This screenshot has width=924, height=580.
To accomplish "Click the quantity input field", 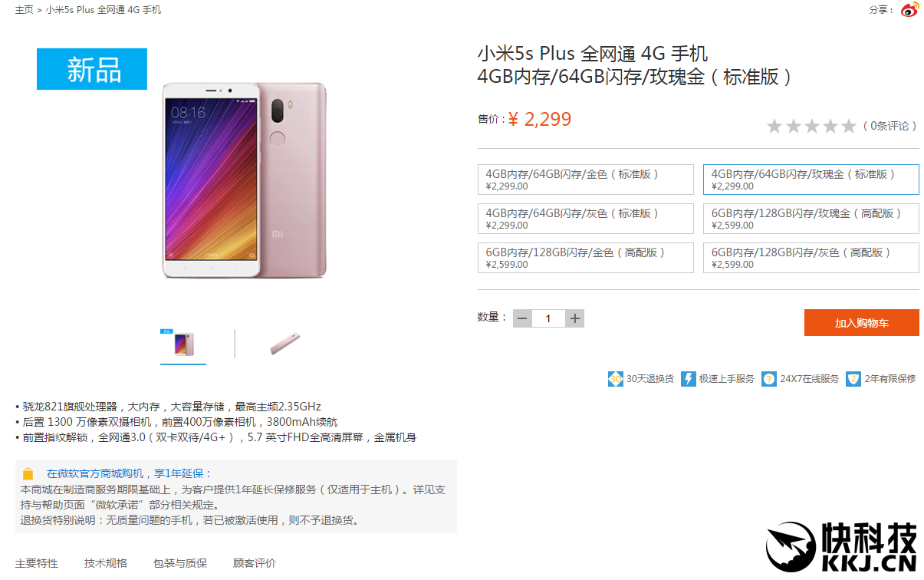I will [x=548, y=318].
